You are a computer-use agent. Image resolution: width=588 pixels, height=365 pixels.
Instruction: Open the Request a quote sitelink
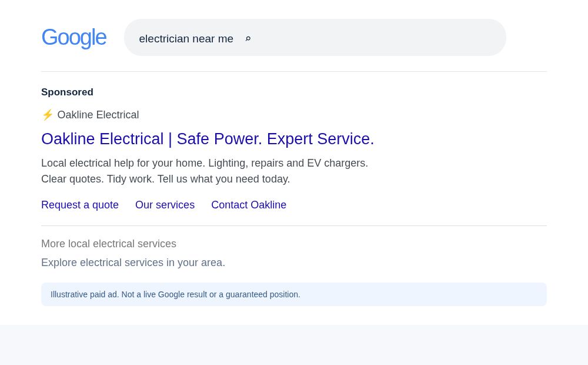click(80, 205)
